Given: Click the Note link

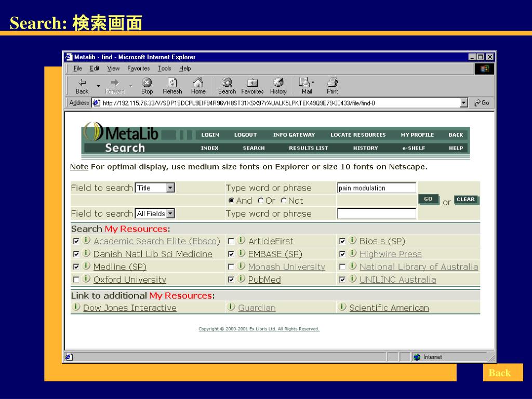Looking at the screenshot, I should point(79,167).
